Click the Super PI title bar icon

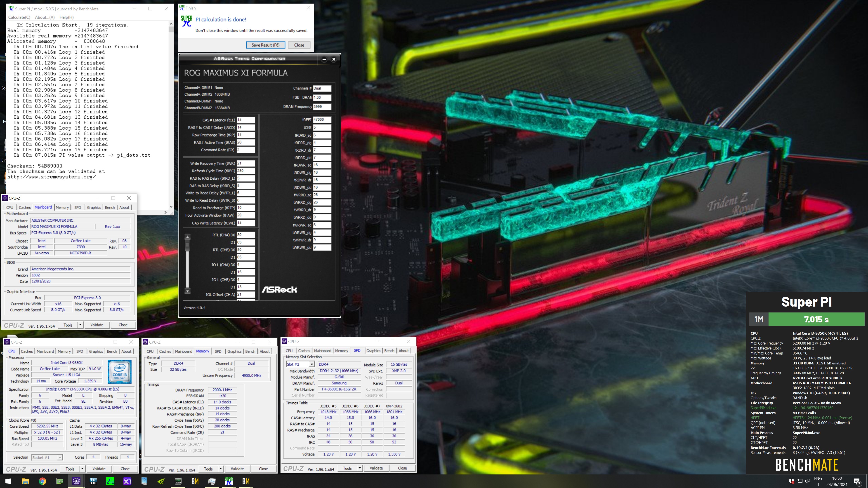11,9
